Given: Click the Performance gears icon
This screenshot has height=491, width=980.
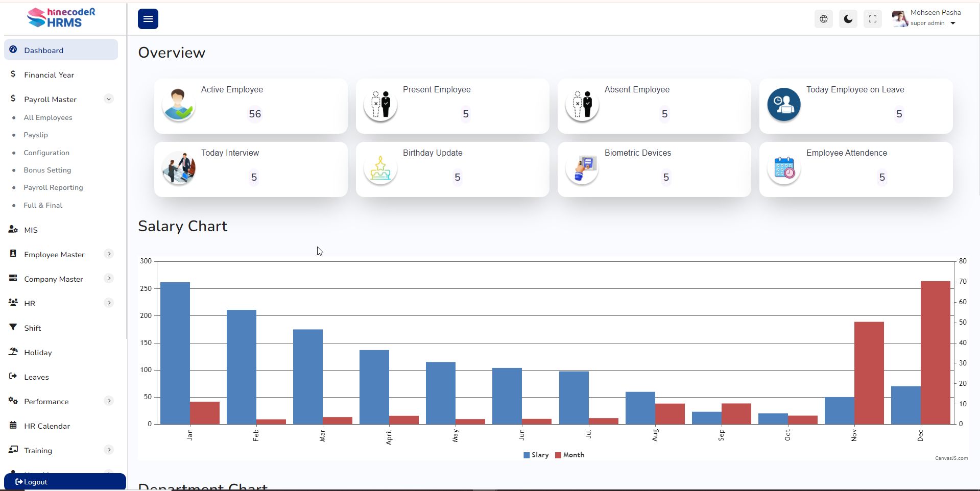Looking at the screenshot, I should click(x=13, y=401).
